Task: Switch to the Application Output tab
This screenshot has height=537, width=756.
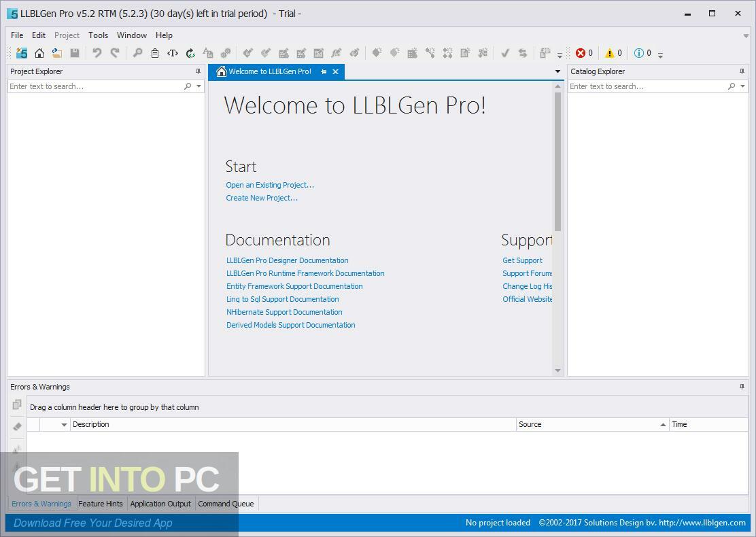Action: (x=160, y=504)
